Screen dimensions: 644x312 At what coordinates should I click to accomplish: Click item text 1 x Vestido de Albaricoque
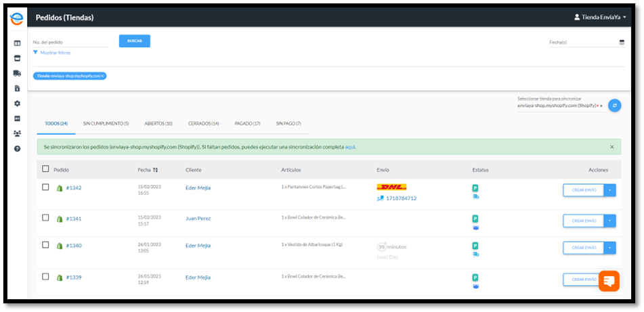click(312, 245)
